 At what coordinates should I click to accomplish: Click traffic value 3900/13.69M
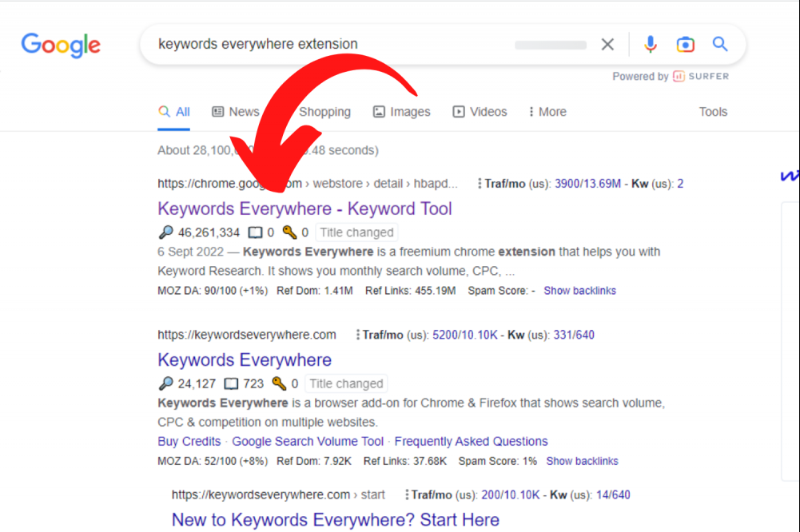click(587, 184)
